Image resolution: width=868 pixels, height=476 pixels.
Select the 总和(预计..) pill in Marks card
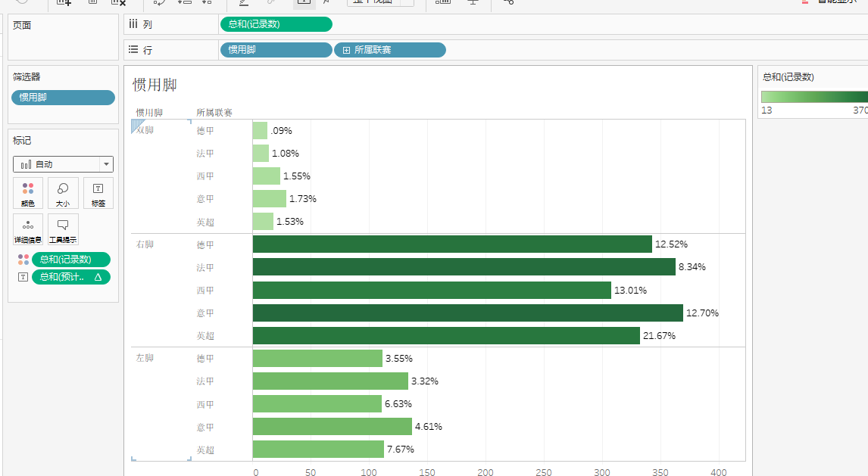pyautogui.click(x=71, y=277)
